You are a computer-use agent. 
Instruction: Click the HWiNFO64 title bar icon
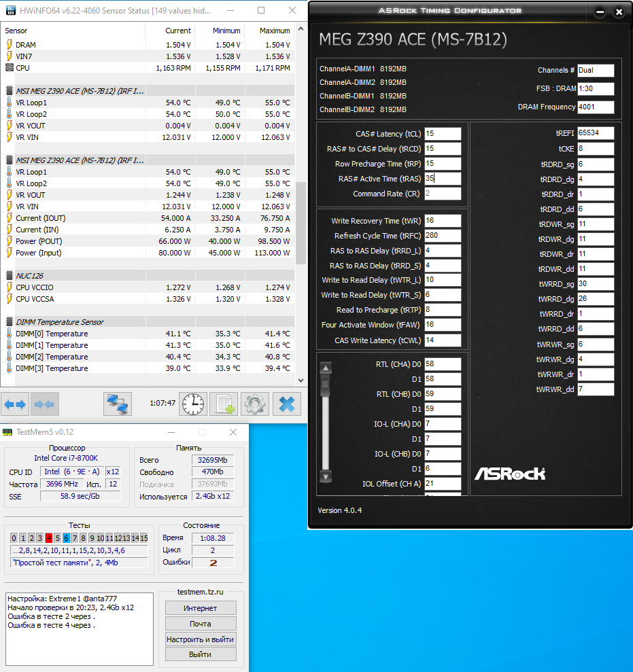10,10
